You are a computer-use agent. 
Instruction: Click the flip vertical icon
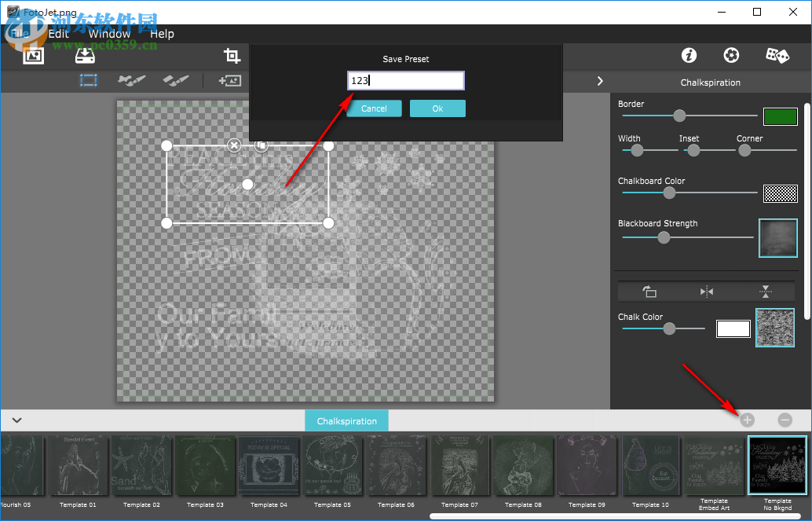(766, 292)
